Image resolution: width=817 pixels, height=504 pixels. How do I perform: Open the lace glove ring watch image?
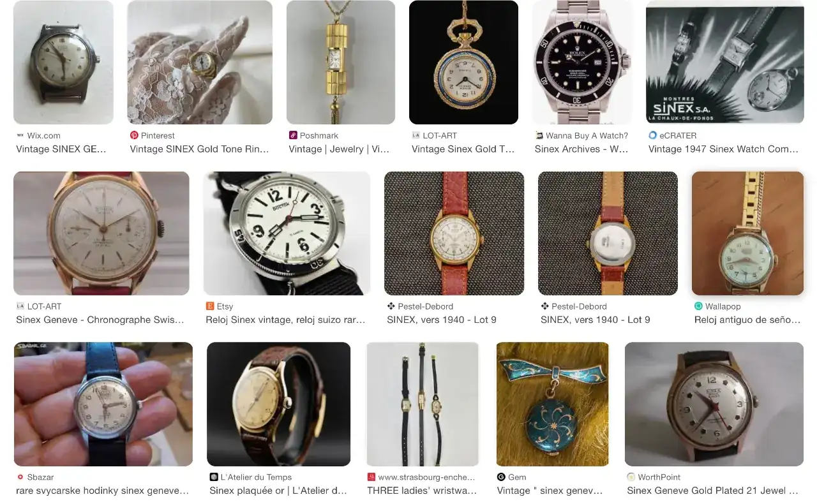click(x=200, y=63)
